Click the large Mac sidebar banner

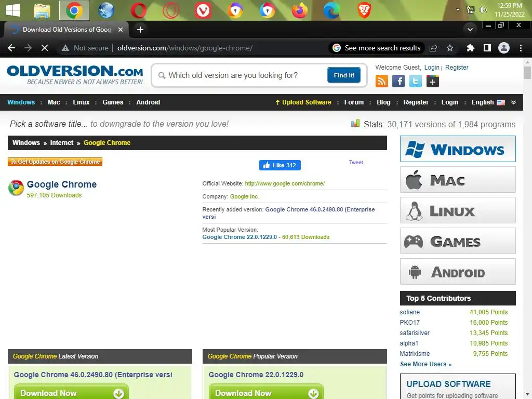tap(458, 179)
